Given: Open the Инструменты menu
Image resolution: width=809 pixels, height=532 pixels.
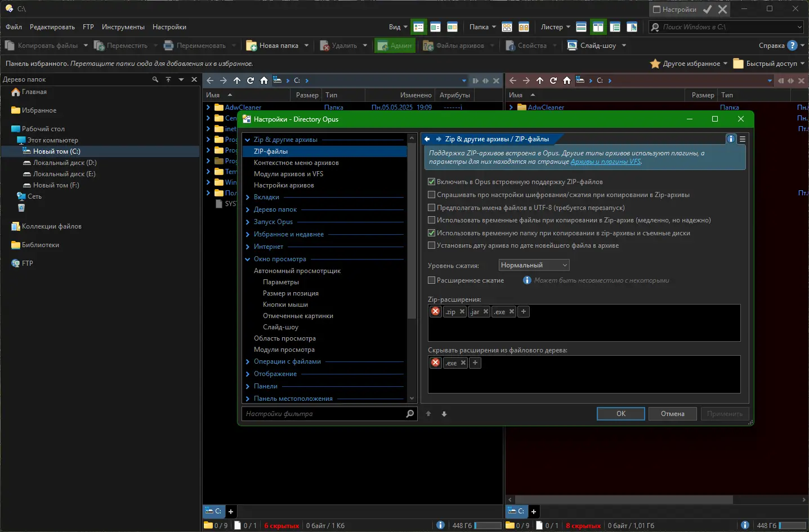Looking at the screenshot, I should 123,27.
